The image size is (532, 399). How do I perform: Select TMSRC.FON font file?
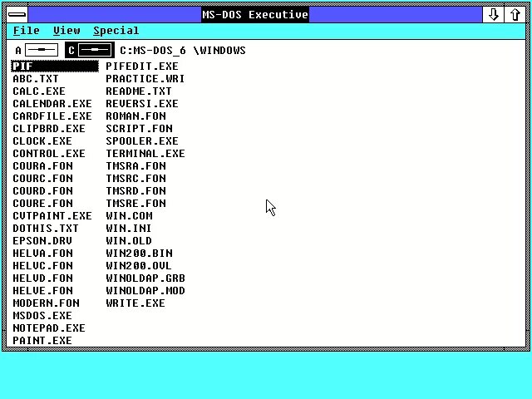pos(136,179)
